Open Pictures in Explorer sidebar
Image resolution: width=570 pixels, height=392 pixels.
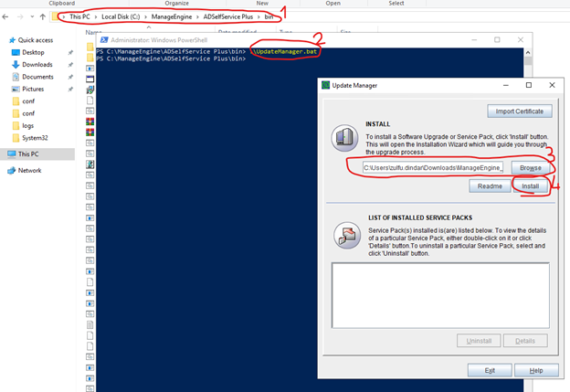click(33, 90)
